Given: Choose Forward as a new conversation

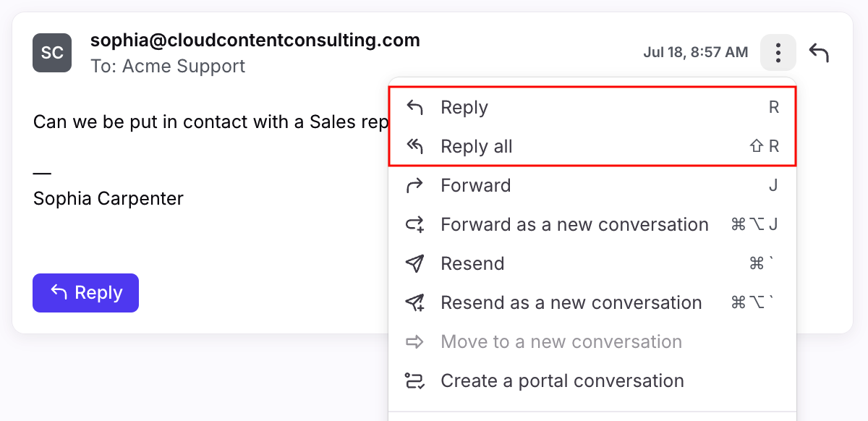Looking at the screenshot, I should pyautogui.click(x=592, y=225).
